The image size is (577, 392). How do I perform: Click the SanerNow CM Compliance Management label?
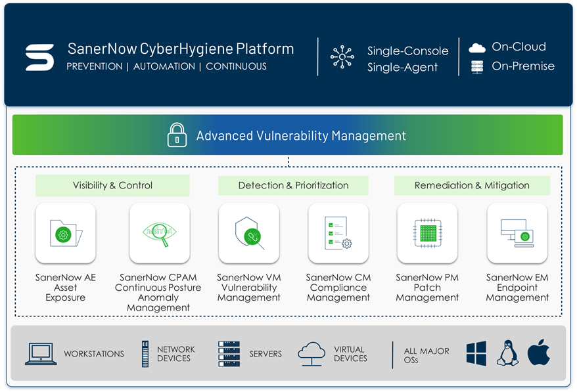click(338, 288)
